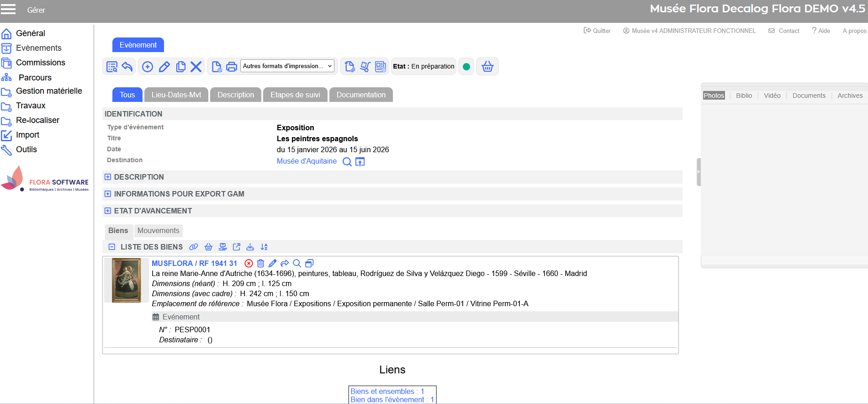Screen dimensions: 868x404
Task: Expand the DESCRIPTION section
Action: pos(108,177)
